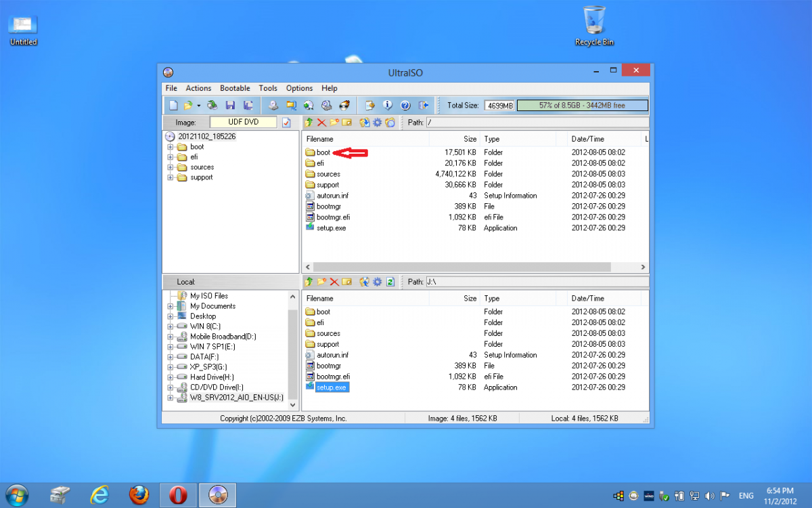The height and width of the screenshot is (508, 812).
Task: Click the Up arrow in local pane toolbar
Action: tap(309, 282)
